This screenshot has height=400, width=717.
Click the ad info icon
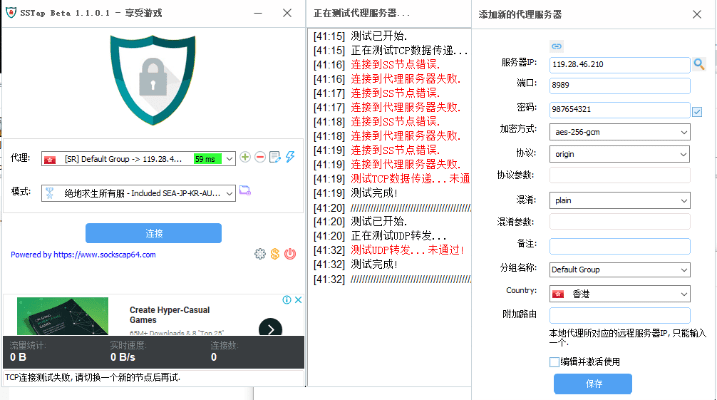click(x=287, y=300)
